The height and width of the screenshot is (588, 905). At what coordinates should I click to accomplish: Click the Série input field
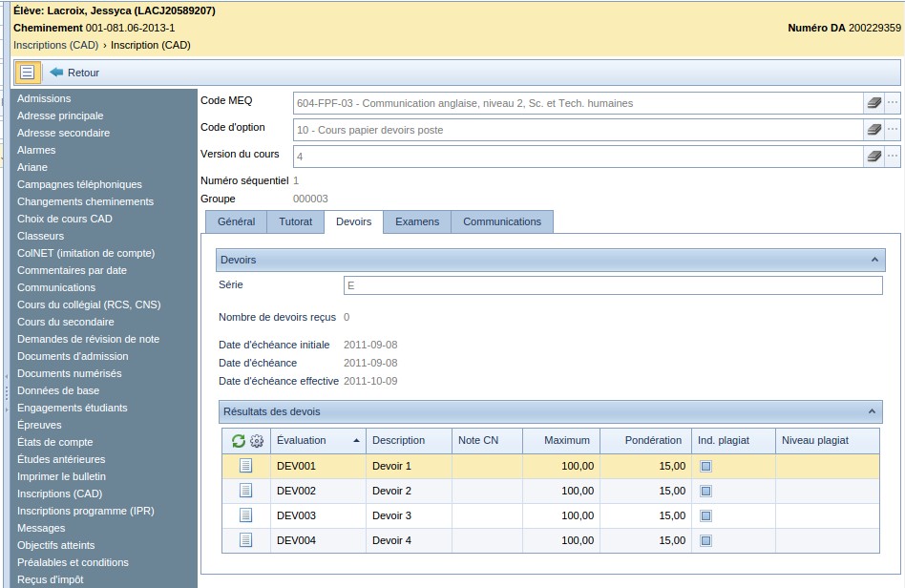[612, 285]
